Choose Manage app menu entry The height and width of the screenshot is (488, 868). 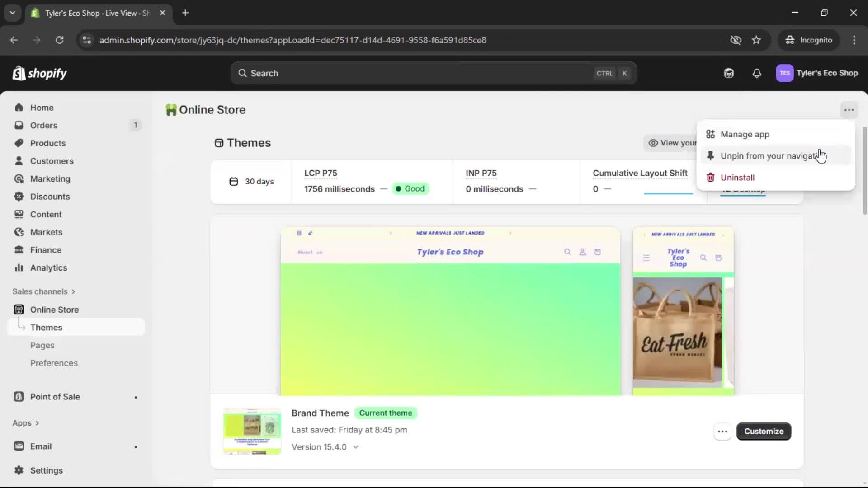click(745, 134)
